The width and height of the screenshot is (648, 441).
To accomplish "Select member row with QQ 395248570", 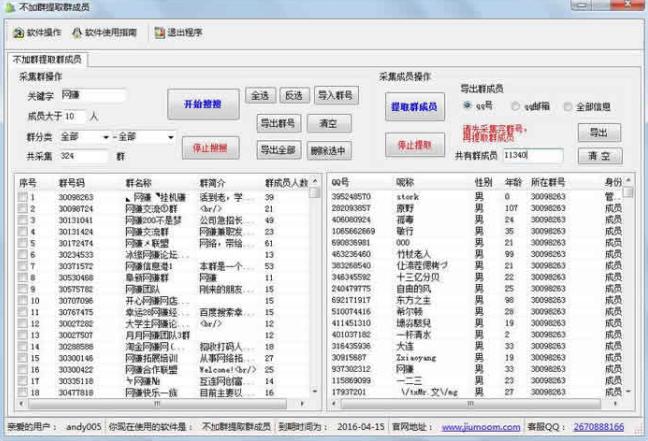I will (x=477, y=196).
